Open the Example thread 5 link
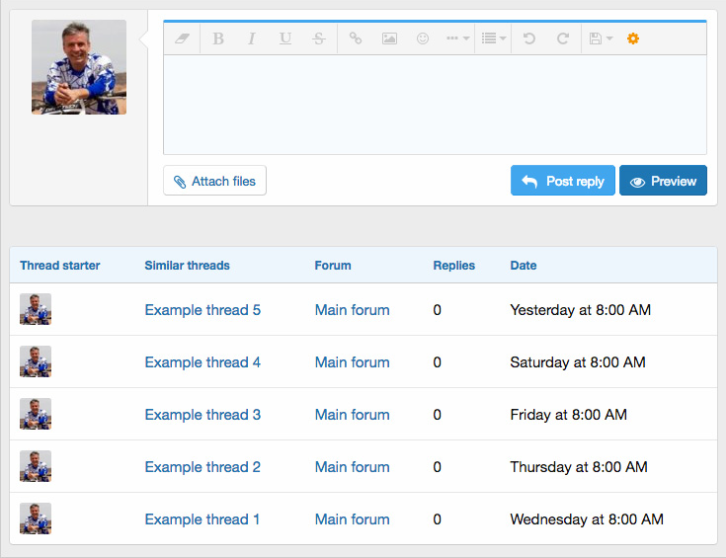Screen dimensions: 726x558 (202, 310)
